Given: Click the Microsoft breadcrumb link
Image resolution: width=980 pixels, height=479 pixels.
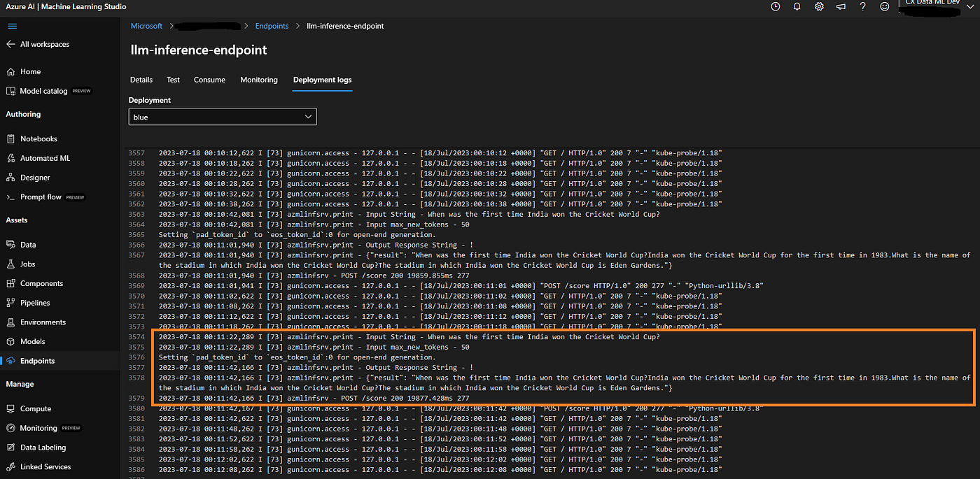Looking at the screenshot, I should pyautogui.click(x=146, y=26).
